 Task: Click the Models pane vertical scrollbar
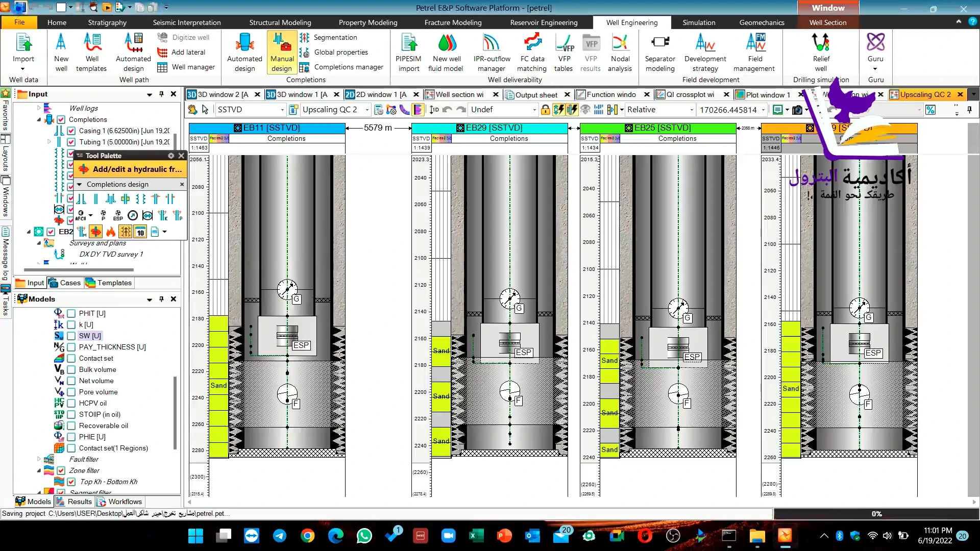click(175, 413)
